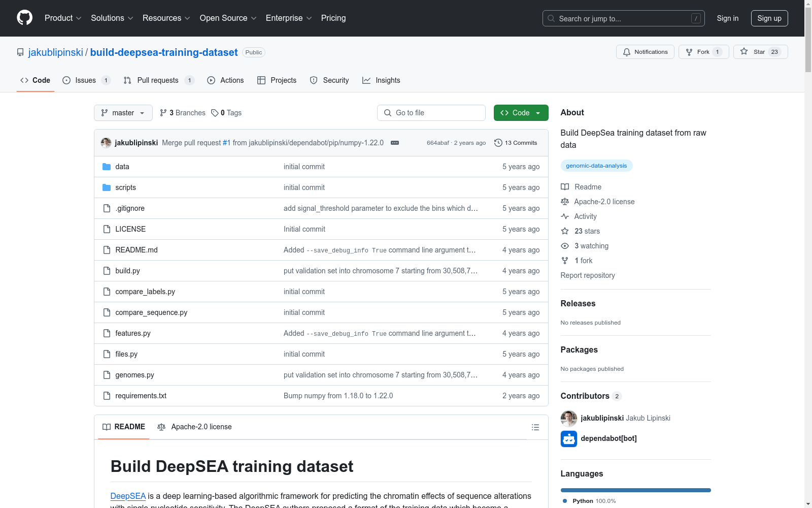Open build-deepsea-training-dataset repo link
The image size is (812, 508).
click(164, 52)
